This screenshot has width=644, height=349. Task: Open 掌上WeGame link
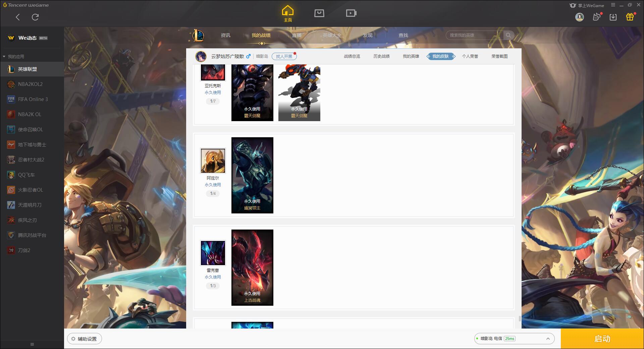(x=587, y=5)
